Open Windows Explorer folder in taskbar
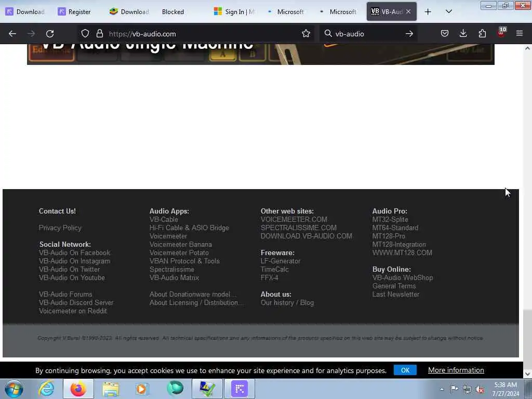Screen dimensions: 532x399 point(111,389)
